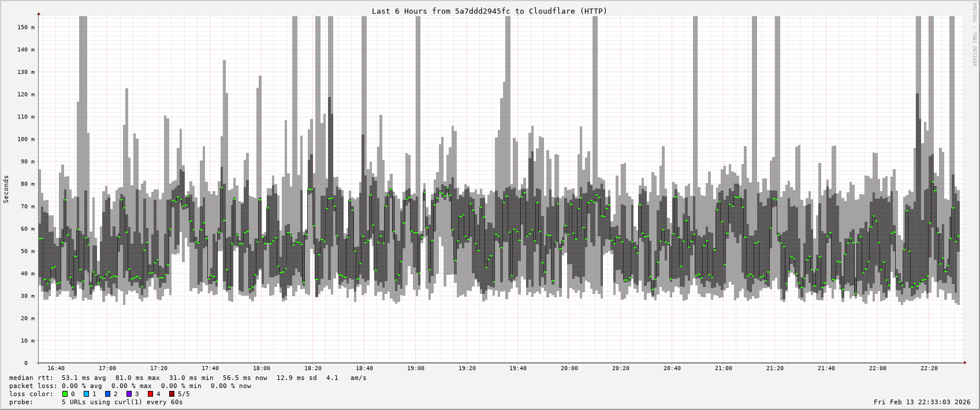Click the Fri Feb 13 timestamp
This screenshot has height=410, width=980.
point(922,402)
